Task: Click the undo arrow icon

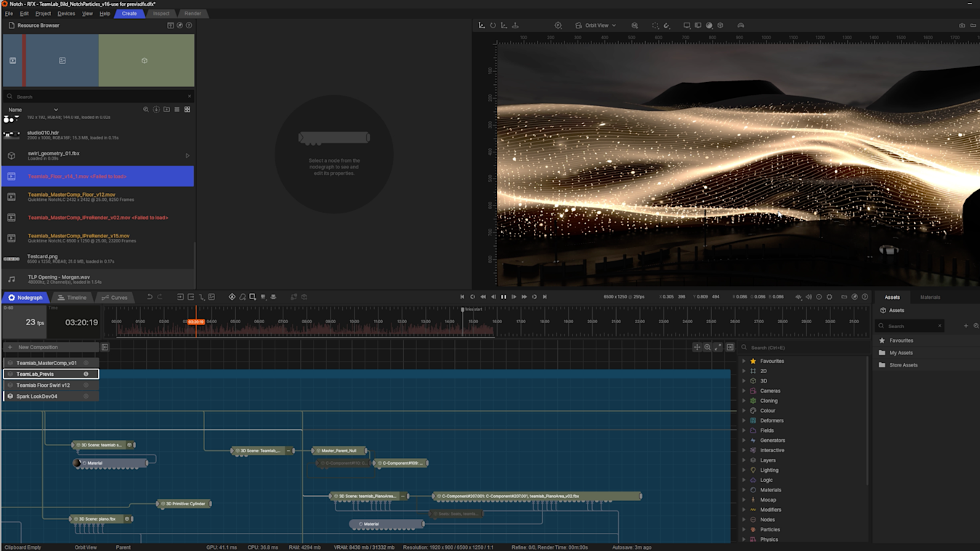Action: pos(150,297)
